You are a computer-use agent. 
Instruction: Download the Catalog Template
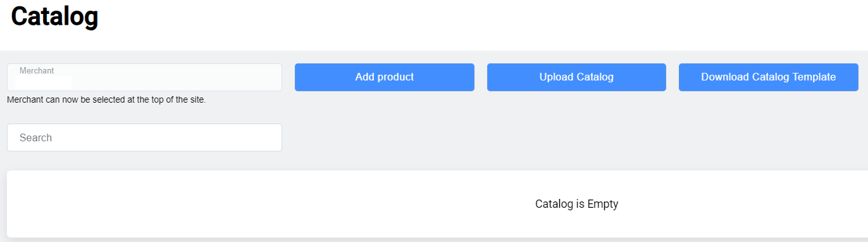pyautogui.click(x=768, y=77)
